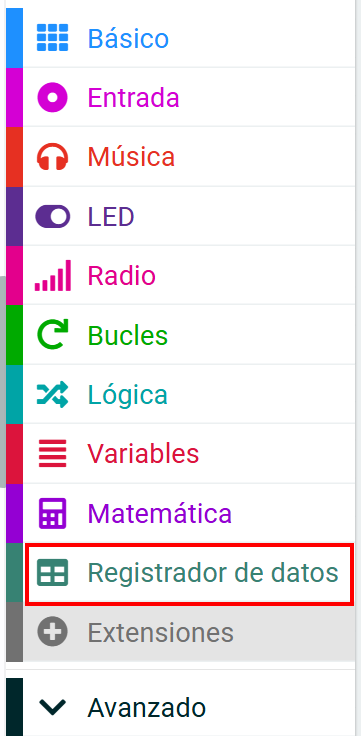Screen dimensions: 361x736
Task: Click the Extensiones plus icon
Action: [53, 632]
